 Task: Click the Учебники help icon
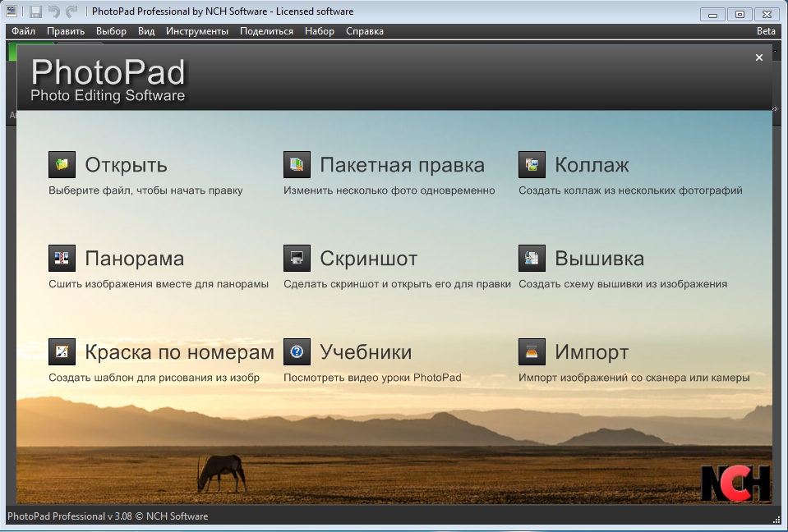(297, 352)
